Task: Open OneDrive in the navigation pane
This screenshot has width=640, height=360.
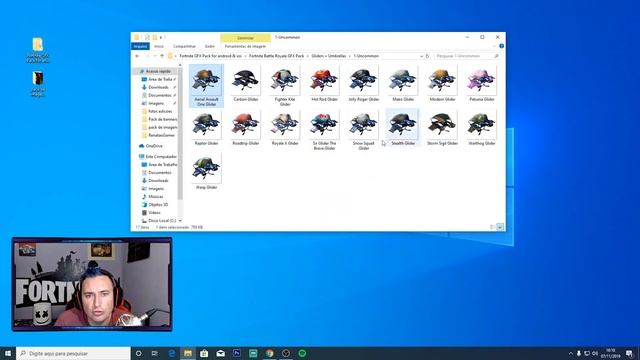Action: coord(154,146)
